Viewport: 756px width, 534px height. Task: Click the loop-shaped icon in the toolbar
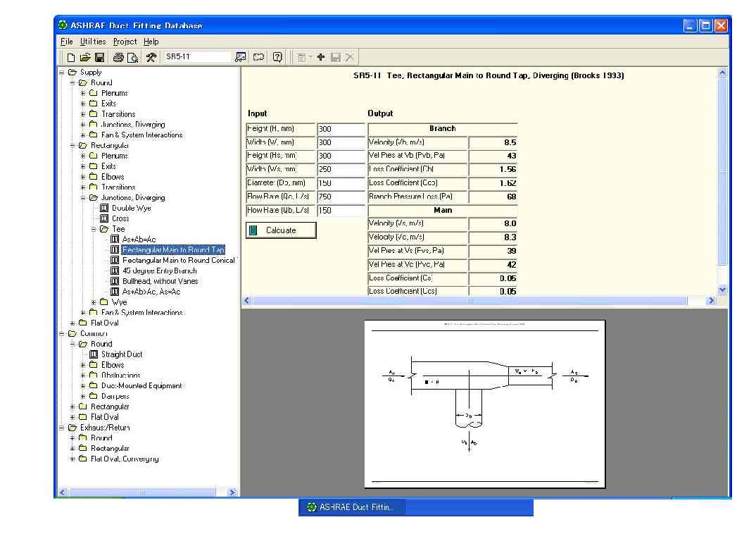tap(259, 57)
